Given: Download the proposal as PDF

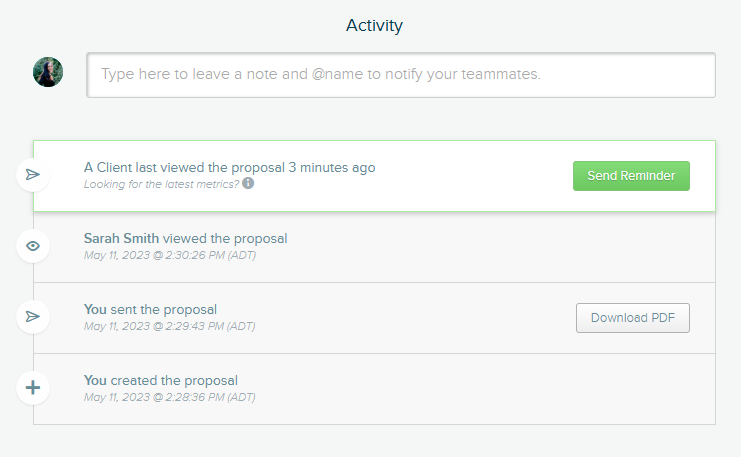Looking at the screenshot, I should 632,318.
